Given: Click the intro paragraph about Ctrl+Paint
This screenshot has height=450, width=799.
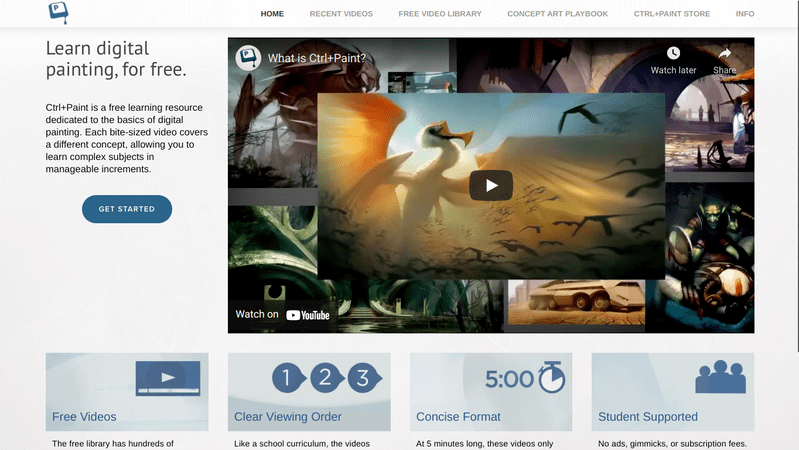Looking at the screenshot, I should (127, 138).
